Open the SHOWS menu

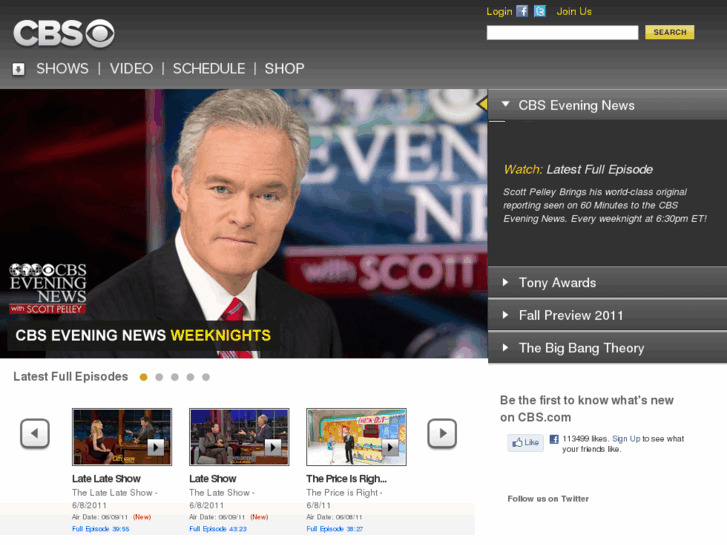point(62,69)
